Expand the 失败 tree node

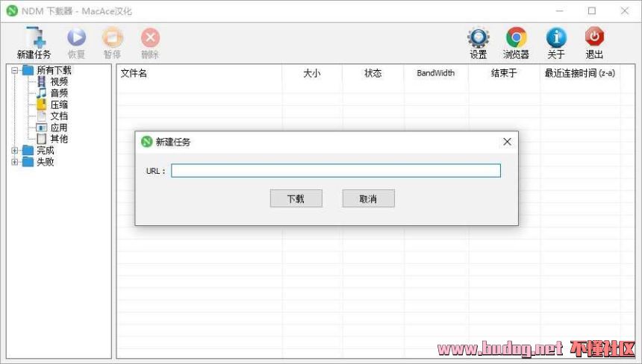[x=15, y=162]
